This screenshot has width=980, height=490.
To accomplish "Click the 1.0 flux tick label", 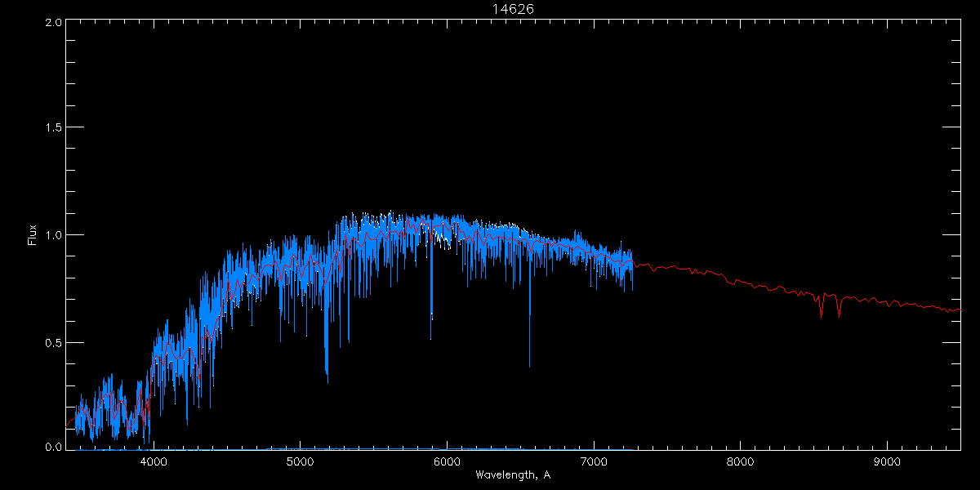I will pos(52,235).
